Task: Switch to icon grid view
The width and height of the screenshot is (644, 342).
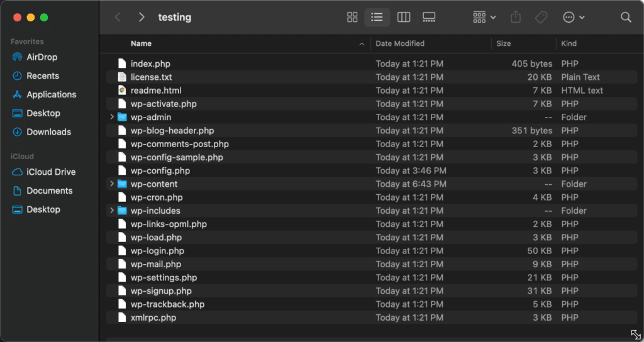Action: (x=352, y=17)
